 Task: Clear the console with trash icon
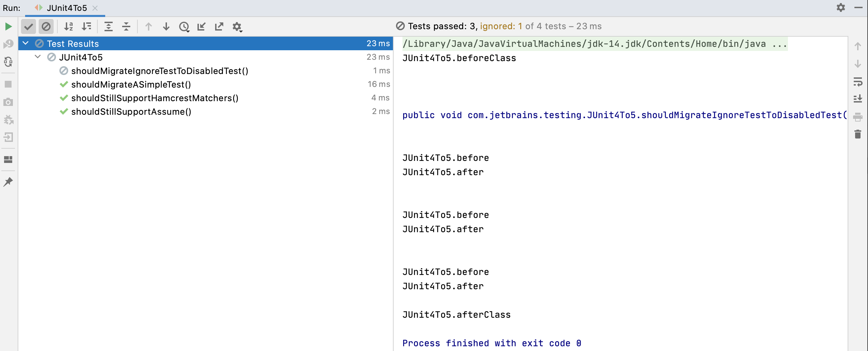click(857, 135)
